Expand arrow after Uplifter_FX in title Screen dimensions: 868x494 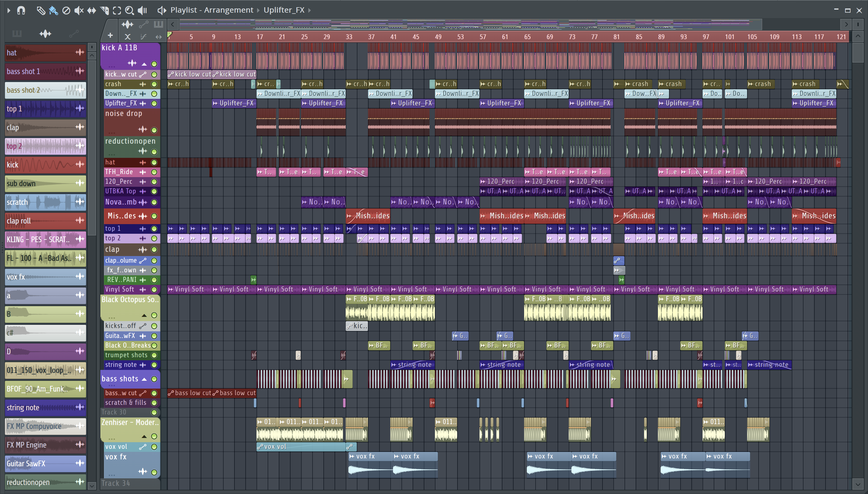click(310, 11)
